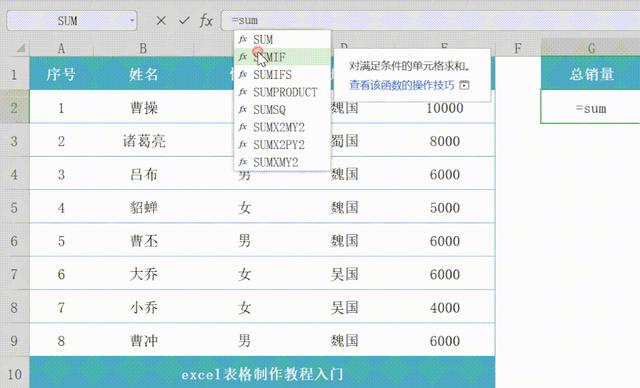The image size is (640, 388).
Task: Select the sales value 8000
Action: pos(444,141)
